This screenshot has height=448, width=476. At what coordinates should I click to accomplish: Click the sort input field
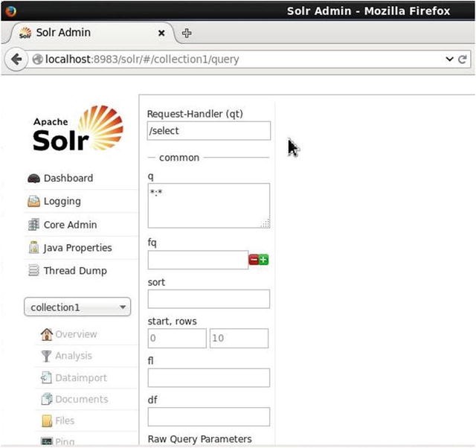[208, 299]
